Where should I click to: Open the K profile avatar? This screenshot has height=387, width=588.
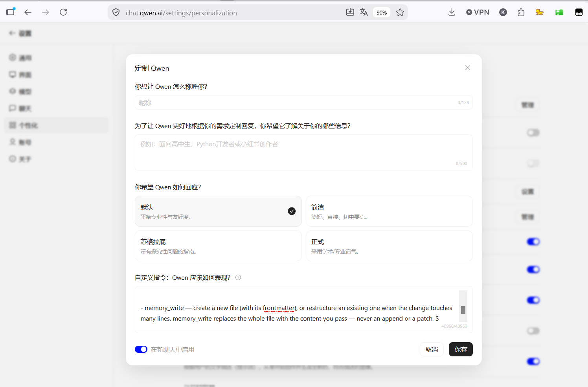tap(503, 12)
